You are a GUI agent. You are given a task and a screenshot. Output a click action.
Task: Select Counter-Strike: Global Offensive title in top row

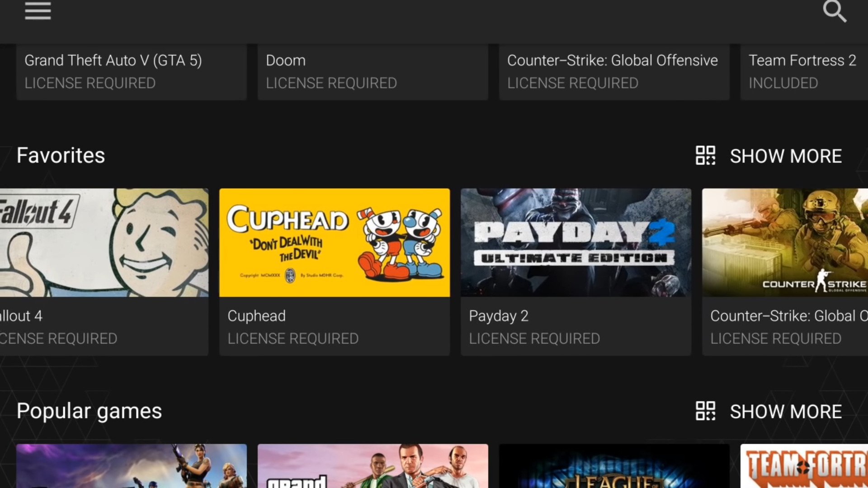[x=613, y=60]
